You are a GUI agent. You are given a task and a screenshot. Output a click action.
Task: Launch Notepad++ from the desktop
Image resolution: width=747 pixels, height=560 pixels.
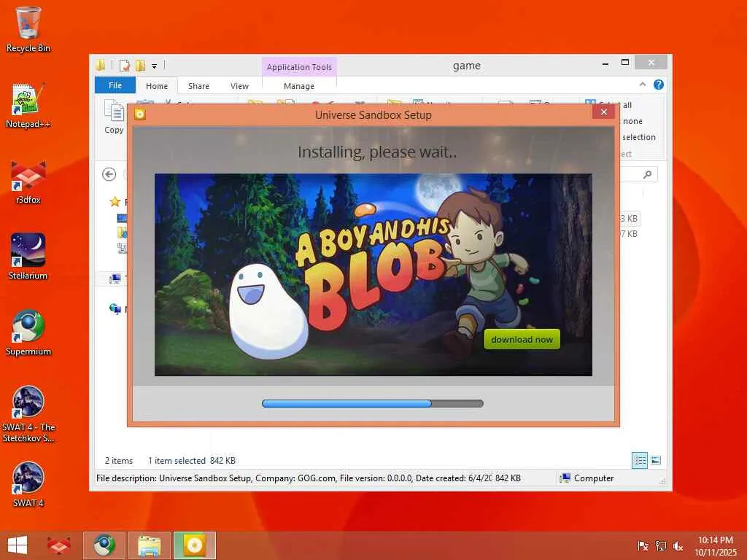tap(28, 106)
